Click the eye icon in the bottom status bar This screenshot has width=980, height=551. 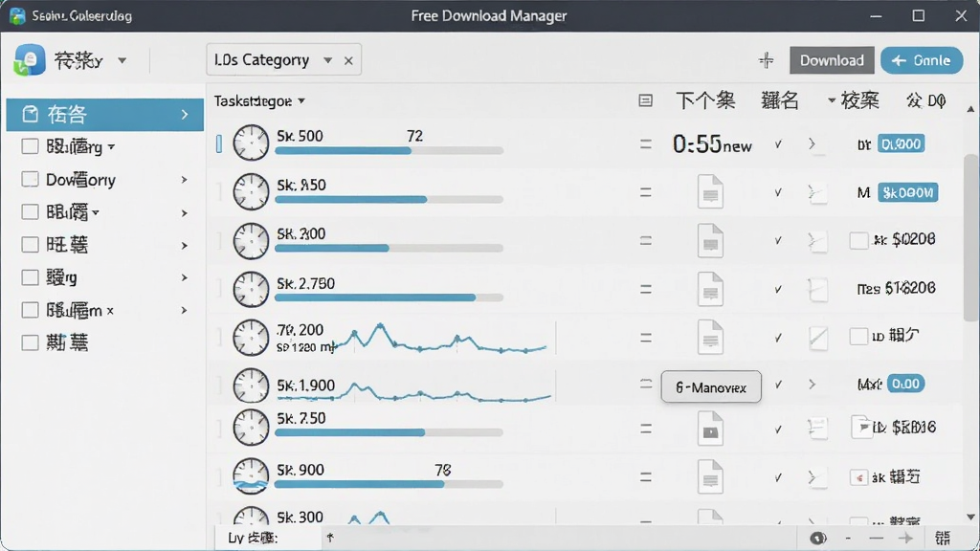pos(817,538)
